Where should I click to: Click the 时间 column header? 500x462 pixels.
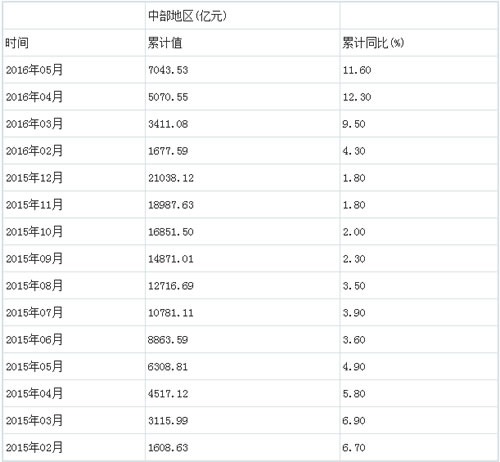[x=17, y=43]
